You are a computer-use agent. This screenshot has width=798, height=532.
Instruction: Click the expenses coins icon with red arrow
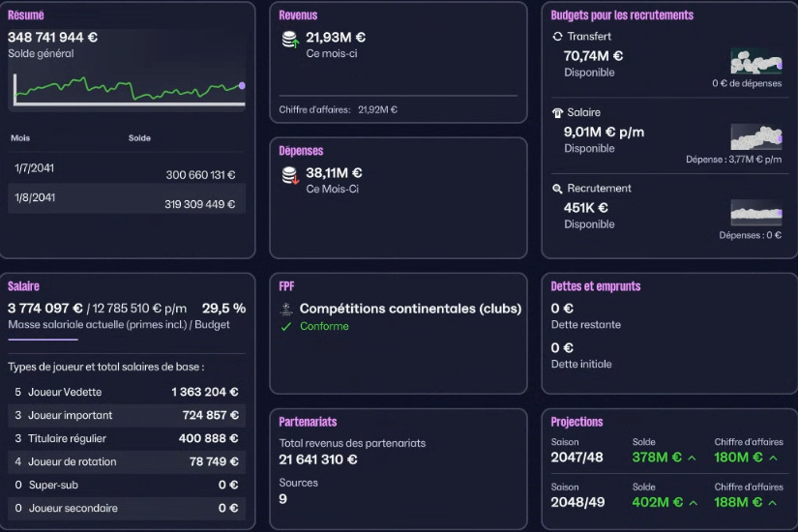click(290, 175)
